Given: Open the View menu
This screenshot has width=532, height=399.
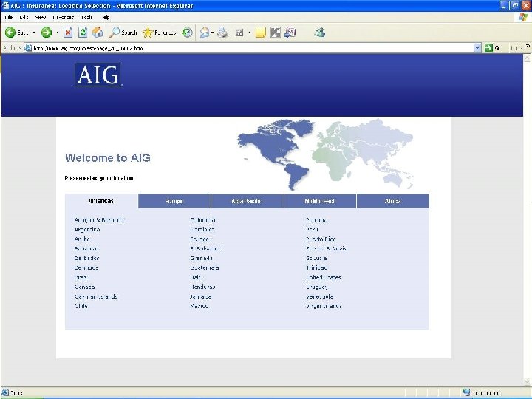Looking at the screenshot, I should (40, 17).
